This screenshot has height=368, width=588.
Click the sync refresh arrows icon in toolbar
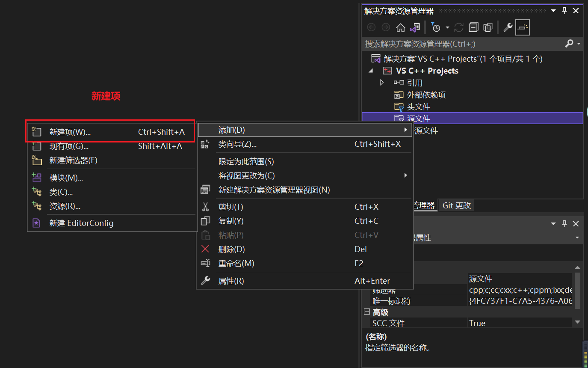459,28
